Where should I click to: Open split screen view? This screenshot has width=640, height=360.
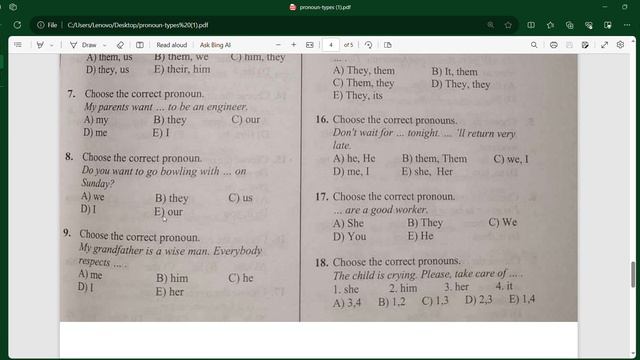coord(531,25)
